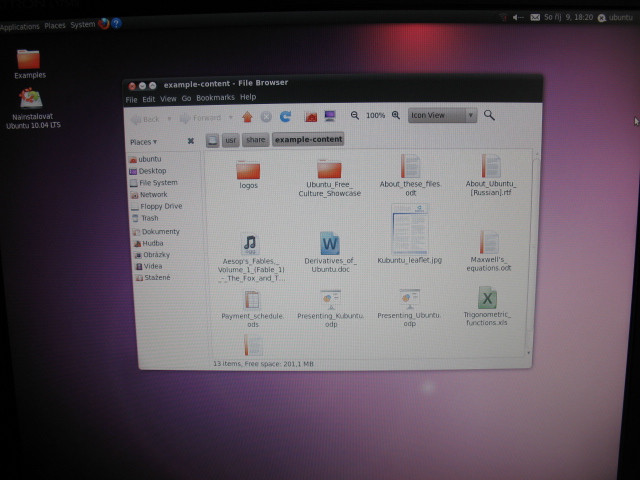
Task: Open the Computer location icon
Action: [330, 116]
